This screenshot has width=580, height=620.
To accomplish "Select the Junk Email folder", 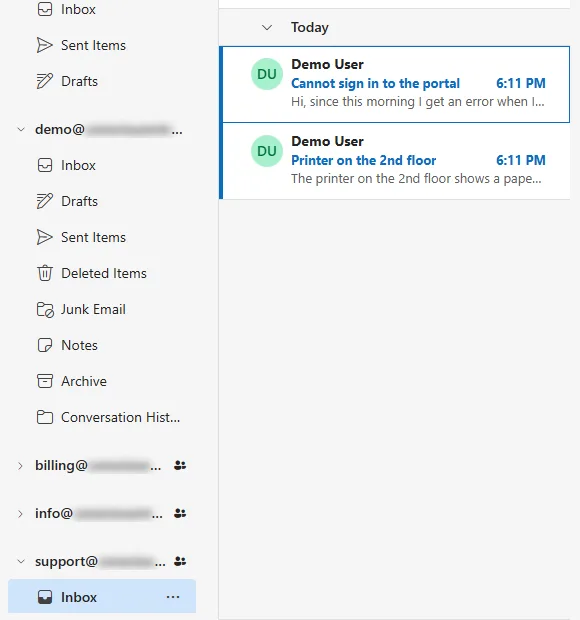I will click(102, 309).
